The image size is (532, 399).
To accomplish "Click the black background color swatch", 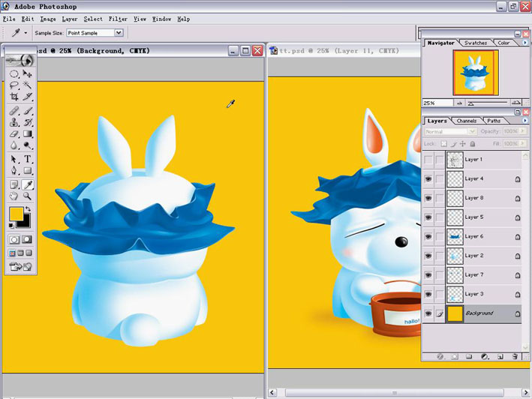I will click(26, 223).
